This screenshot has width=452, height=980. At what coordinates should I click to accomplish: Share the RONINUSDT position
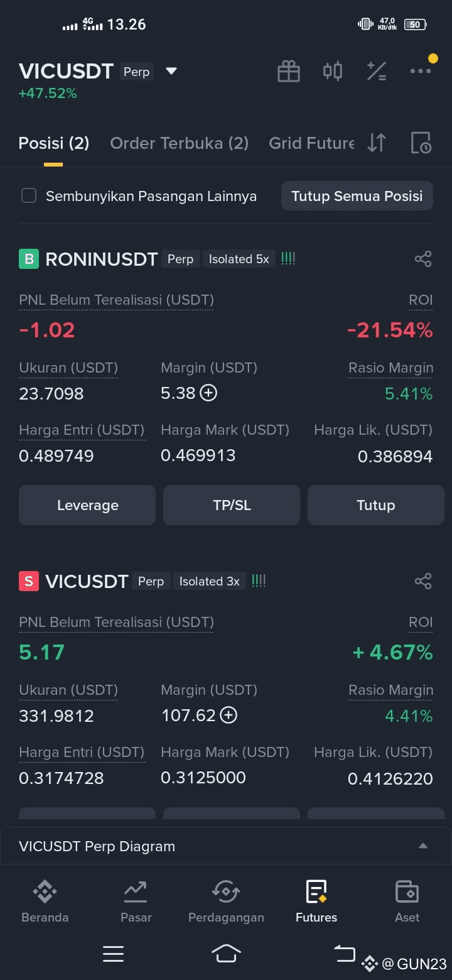[x=423, y=259]
